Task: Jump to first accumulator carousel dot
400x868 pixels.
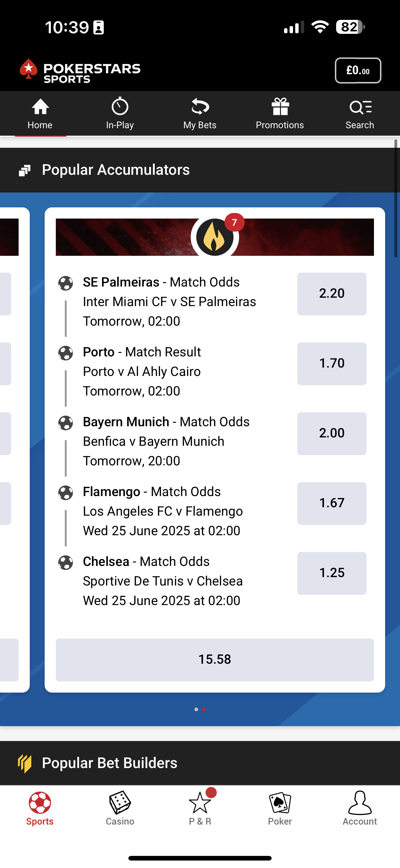Action: [196, 709]
